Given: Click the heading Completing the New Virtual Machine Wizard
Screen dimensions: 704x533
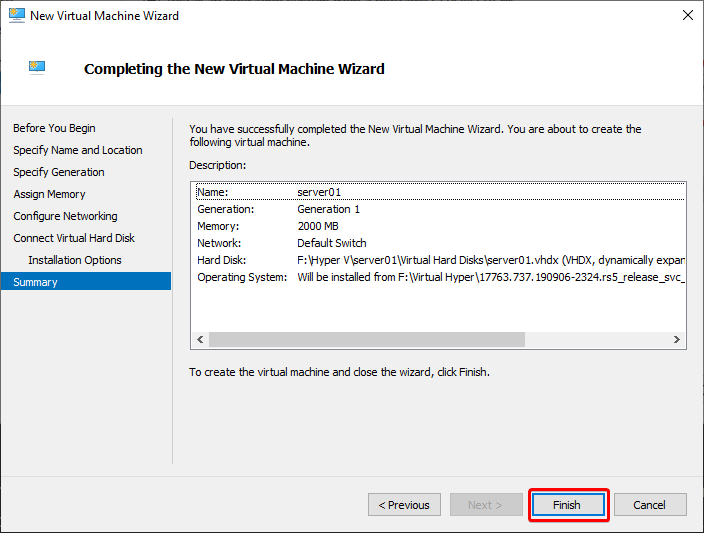Looking at the screenshot, I should click(x=234, y=69).
